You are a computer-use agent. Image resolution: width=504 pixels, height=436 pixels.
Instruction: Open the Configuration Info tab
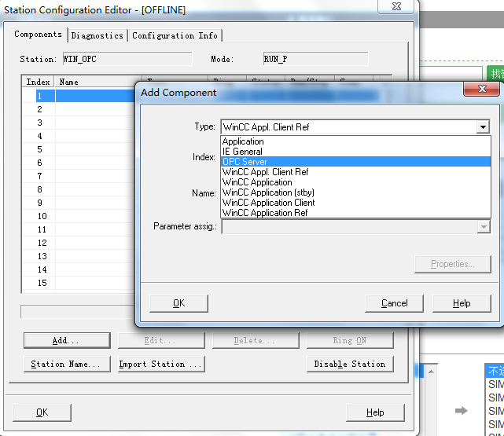(x=175, y=35)
